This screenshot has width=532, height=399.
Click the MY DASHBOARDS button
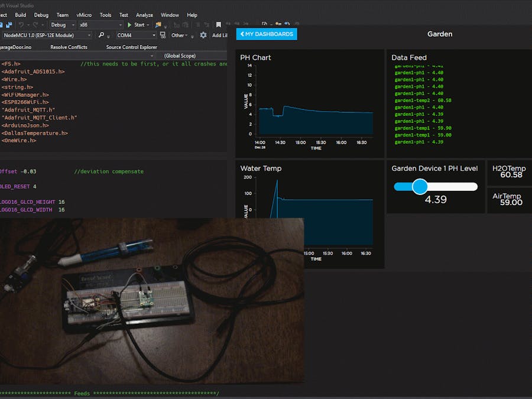tap(266, 34)
